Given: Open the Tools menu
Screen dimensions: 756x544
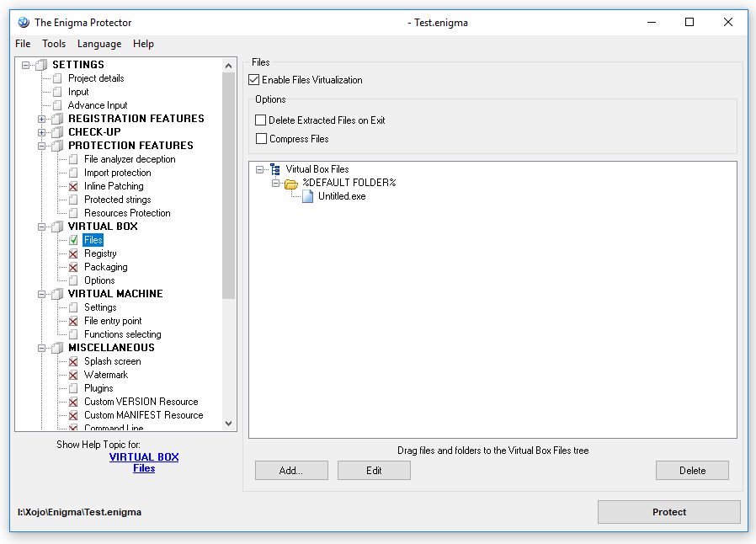Looking at the screenshot, I should [54, 44].
